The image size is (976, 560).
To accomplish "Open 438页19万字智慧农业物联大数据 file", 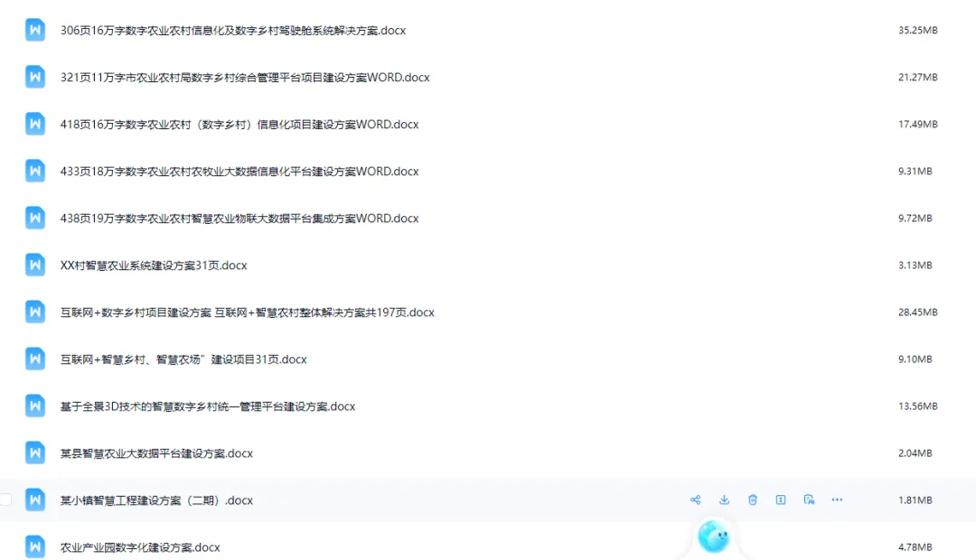I will click(x=239, y=219).
